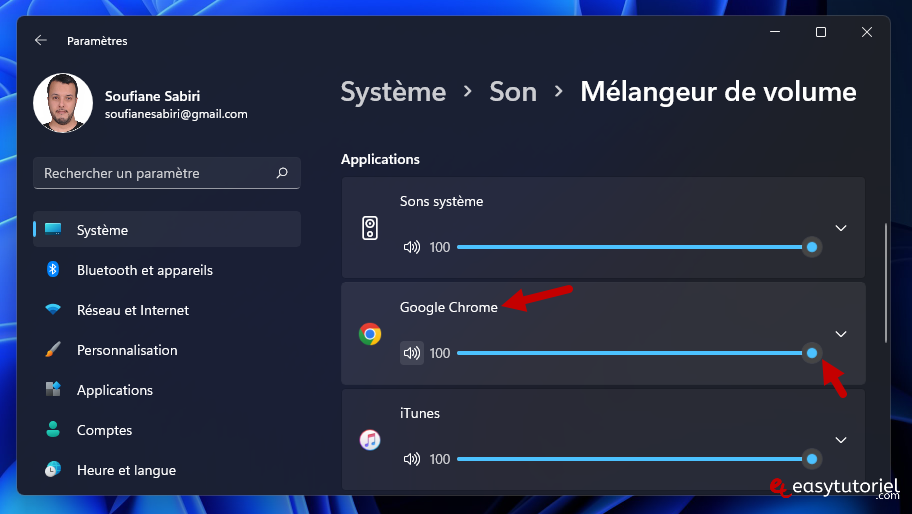Viewport: 912px width, 514px height.
Task: Click the paintbrush Personnalisation icon
Action: [x=53, y=349]
